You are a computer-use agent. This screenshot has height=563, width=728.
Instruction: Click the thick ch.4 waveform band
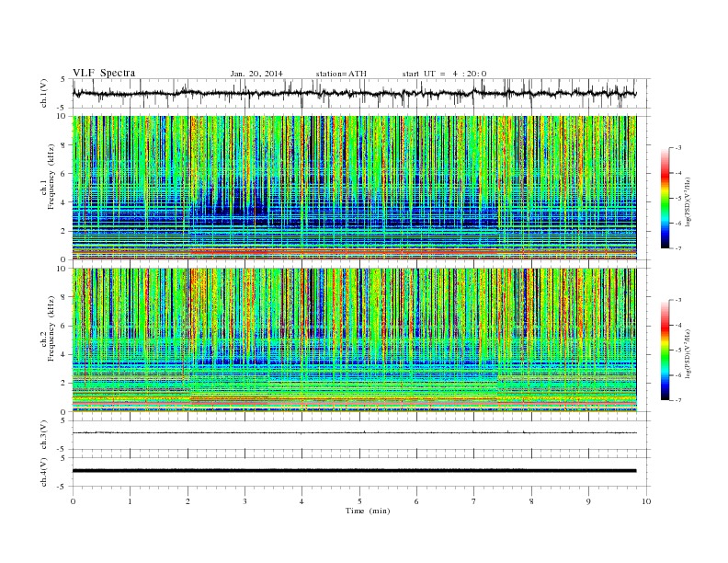tap(354, 471)
